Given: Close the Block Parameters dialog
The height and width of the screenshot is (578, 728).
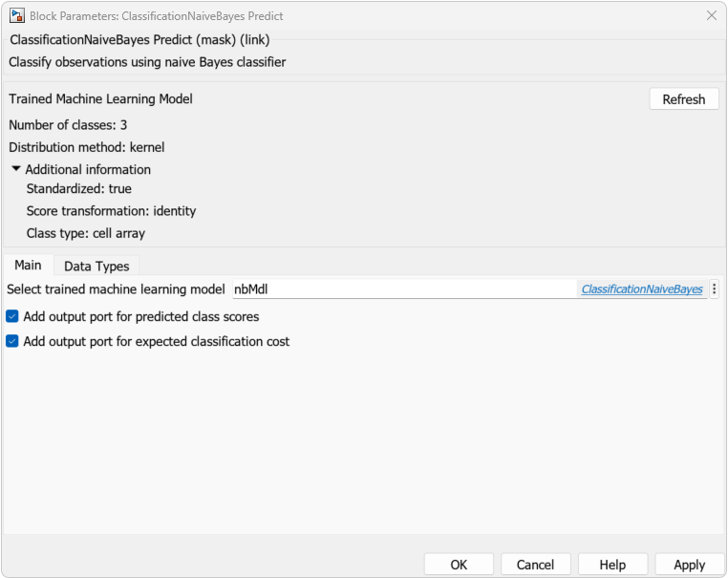Looking at the screenshot, I should 711,15.
